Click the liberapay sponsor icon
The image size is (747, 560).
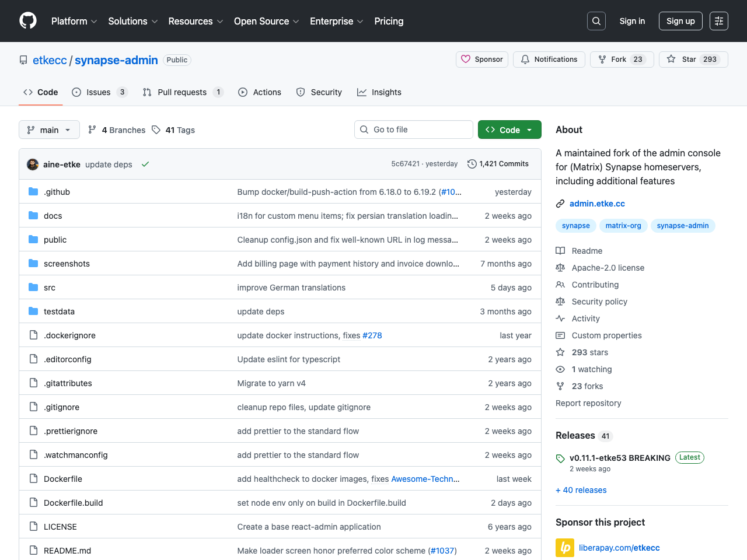(564, 548)
